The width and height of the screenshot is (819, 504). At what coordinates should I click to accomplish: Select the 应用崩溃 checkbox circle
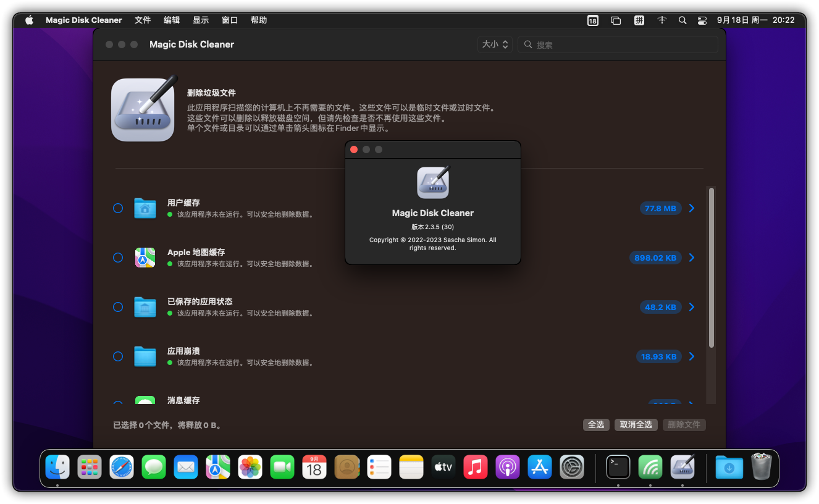(x=118, y=356)
